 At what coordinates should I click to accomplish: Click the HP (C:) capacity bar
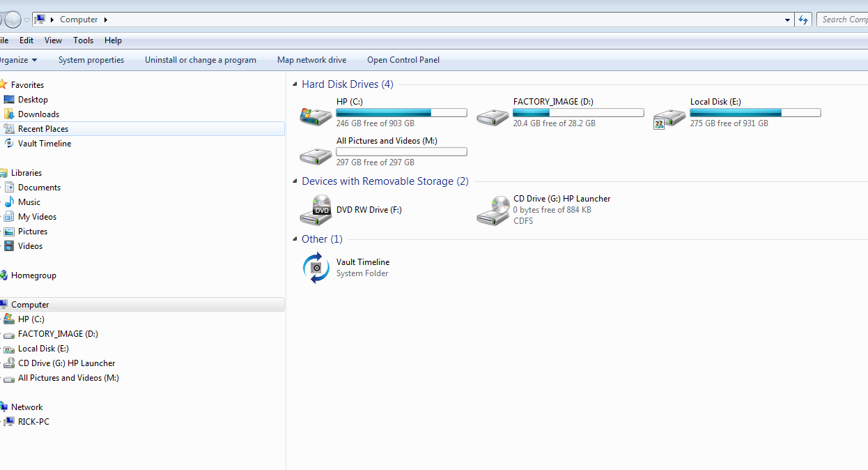[x=401, y=112]
